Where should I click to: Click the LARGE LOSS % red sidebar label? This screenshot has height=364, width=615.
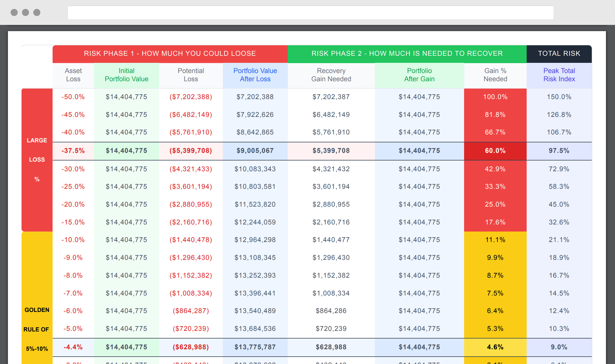pos(37,160)
